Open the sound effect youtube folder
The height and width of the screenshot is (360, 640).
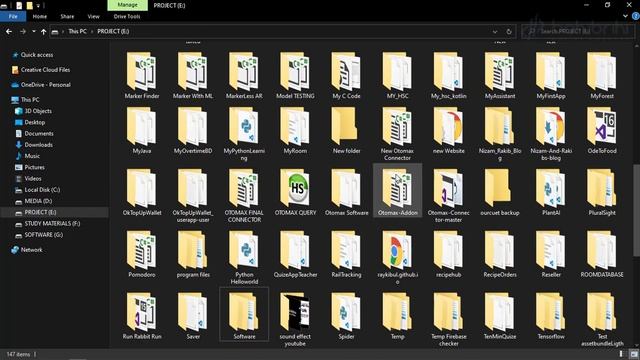pyautogui.click(x=295, y=320)
